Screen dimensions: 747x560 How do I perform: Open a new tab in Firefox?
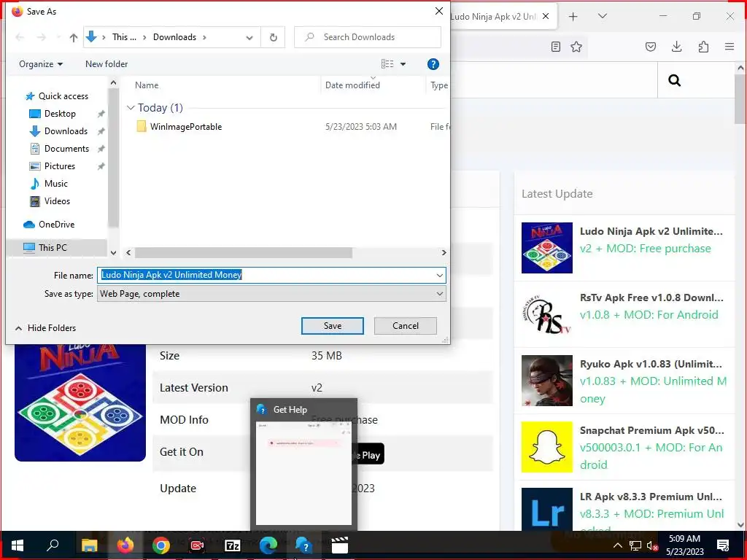573,17
